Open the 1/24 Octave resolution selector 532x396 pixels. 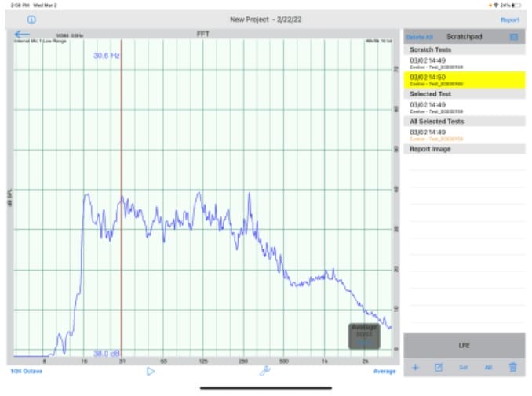[x=26, y=371]
